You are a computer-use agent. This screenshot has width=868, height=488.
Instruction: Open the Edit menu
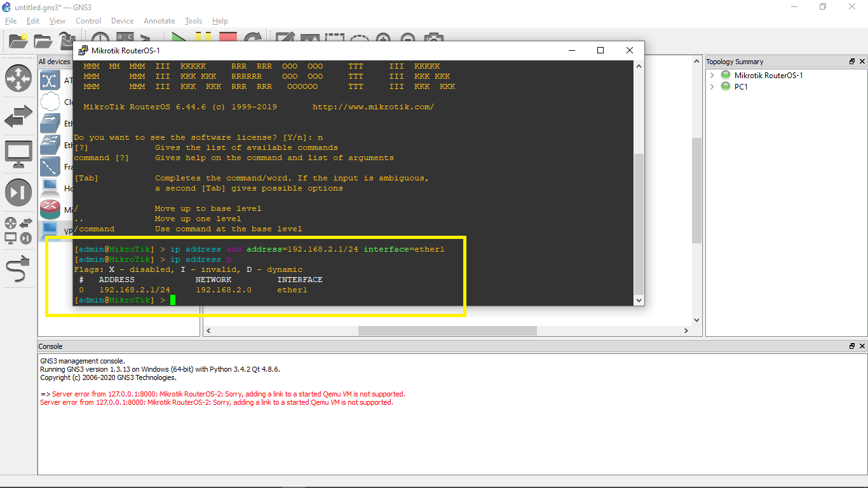click(33, 21)
